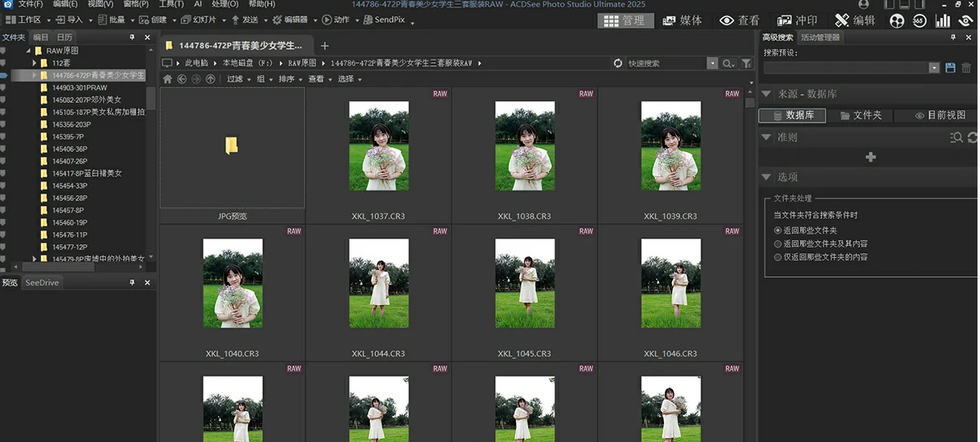Open the 组 group dropdown
The width and height of the screenshot is (980, 442).
265,79
